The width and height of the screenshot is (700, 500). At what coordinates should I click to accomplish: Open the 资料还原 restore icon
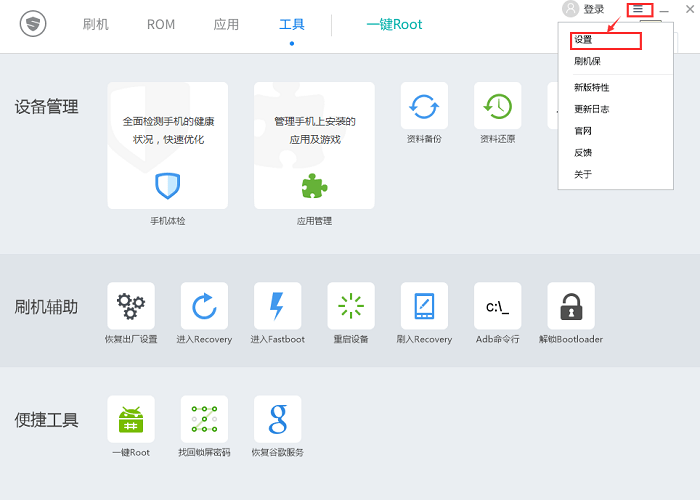(x=497, y=106)
